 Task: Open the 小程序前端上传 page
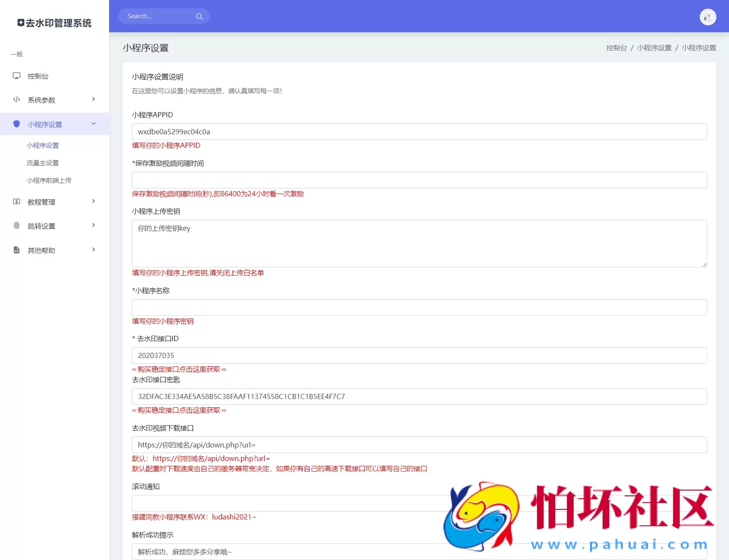[x=49, y=180]
